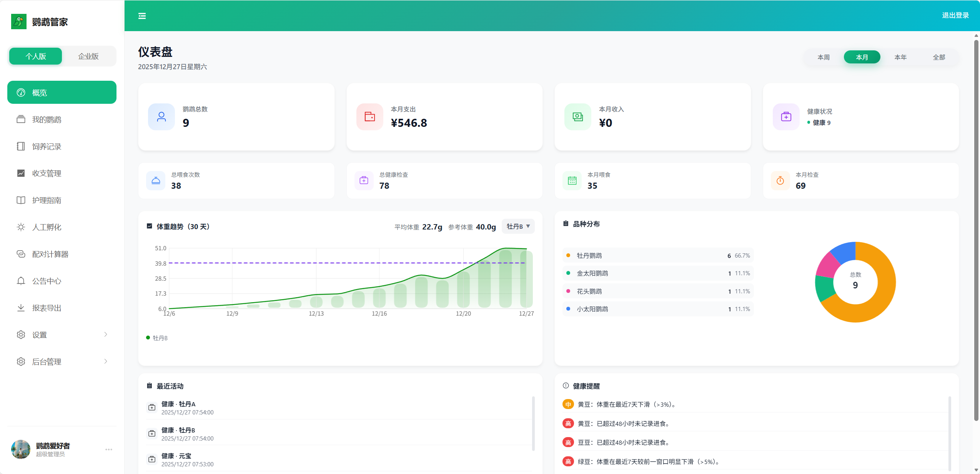Click the hamburger menu icon in header

[x=142, y=16]
